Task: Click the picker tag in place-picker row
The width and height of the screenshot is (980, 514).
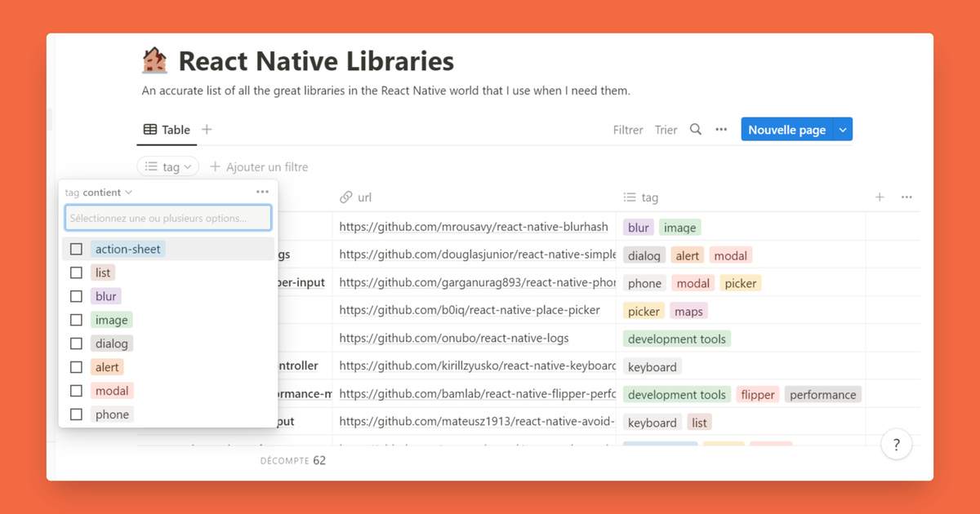Action: click(644, 311)
